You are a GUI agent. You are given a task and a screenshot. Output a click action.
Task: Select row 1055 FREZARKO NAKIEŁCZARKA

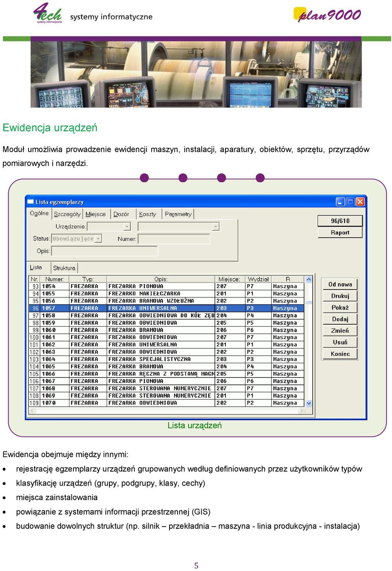click(x=167, y=294)
